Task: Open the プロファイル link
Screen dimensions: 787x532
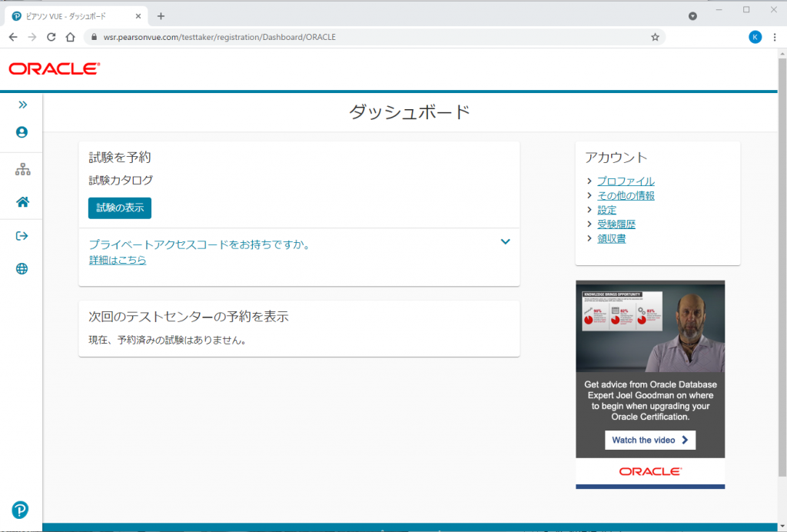Action: click(x=626, y=181)
